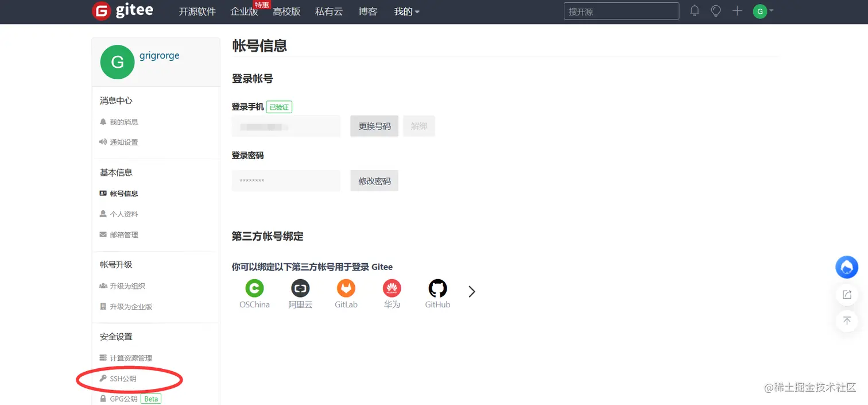Open the green G user avatar menu

[x=763, y=11]
